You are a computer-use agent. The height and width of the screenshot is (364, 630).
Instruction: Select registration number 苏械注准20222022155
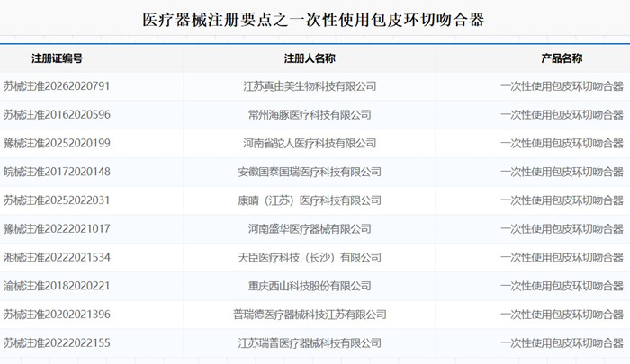57,342
